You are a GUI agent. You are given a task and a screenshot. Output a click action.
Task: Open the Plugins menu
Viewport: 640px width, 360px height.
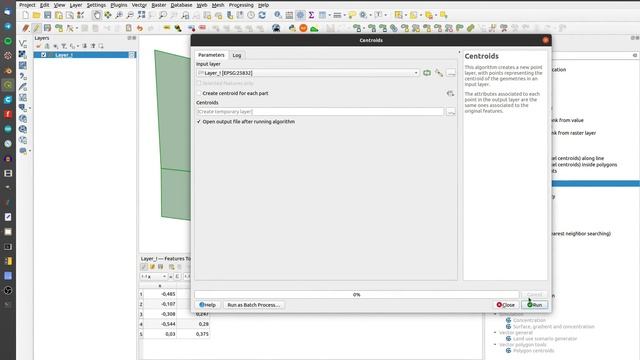tap(119, 5)
